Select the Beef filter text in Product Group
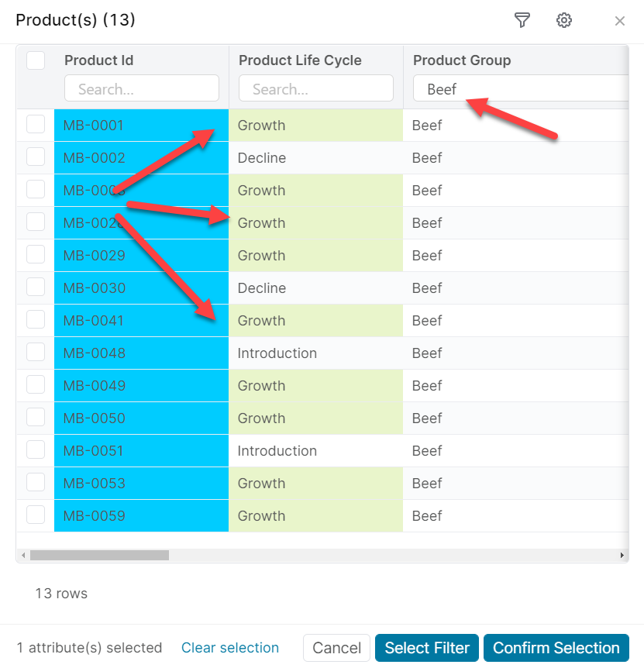This screenshot has height=668, width=644. 442,88
